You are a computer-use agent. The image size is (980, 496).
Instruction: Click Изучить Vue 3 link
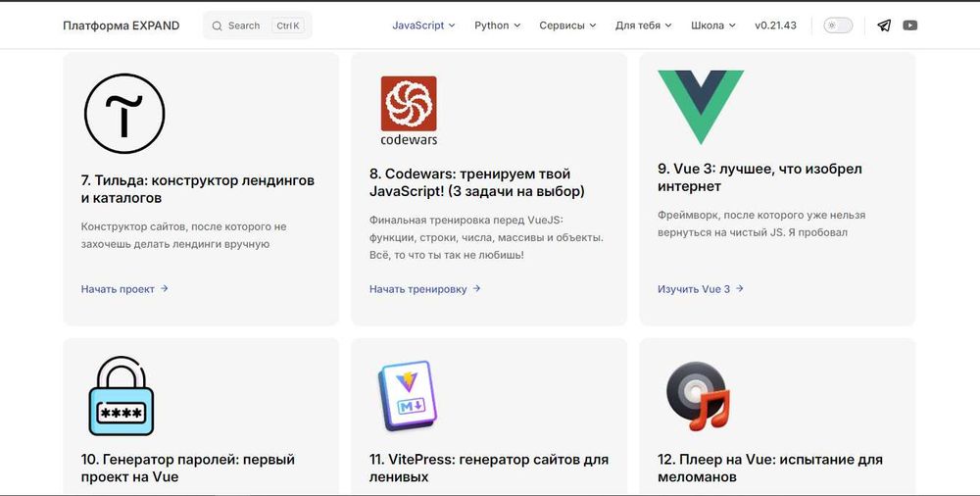tap(700, 289)
